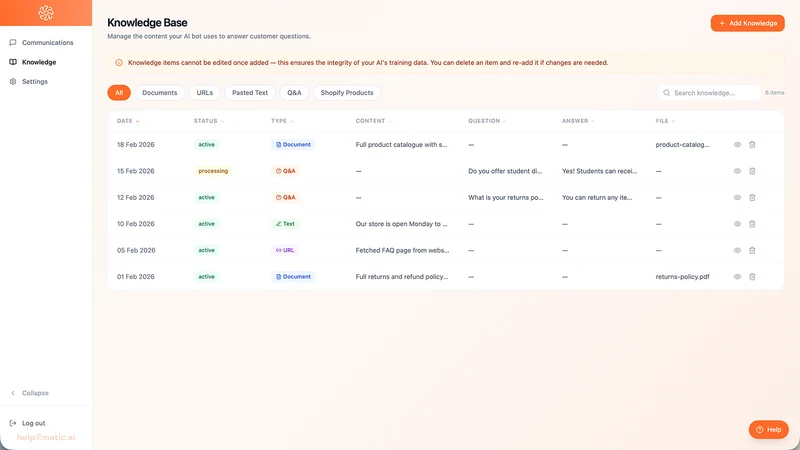The height and width of the screenshot is (450, 800).
Task: Click the URL type badge
Action: (x=285, y=251)
